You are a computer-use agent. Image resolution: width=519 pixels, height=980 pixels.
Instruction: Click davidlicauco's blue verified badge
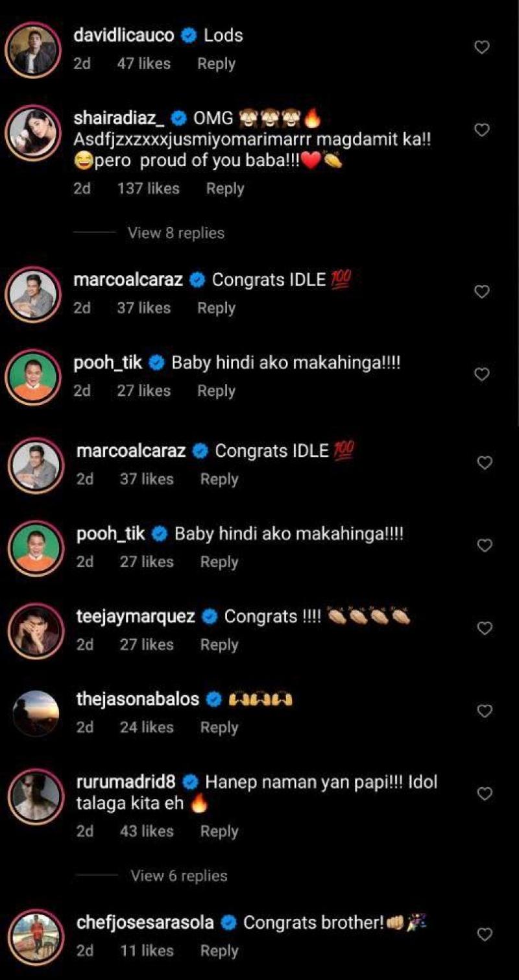[189, 36]
